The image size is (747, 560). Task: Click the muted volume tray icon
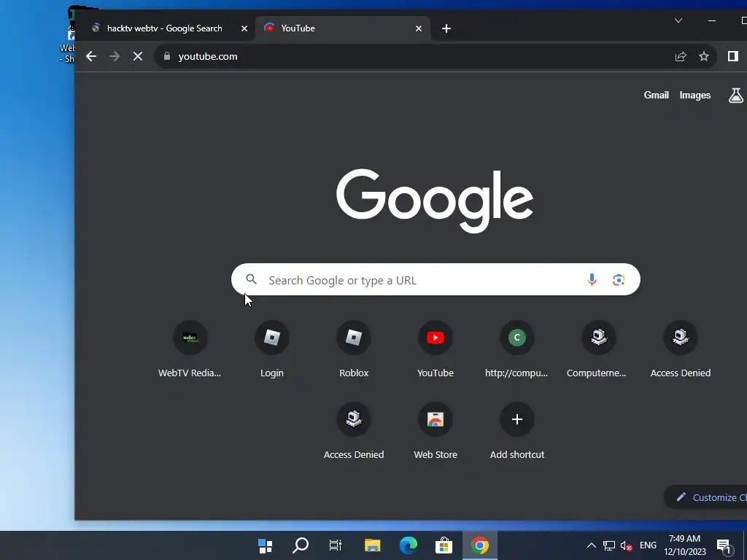tap(627, 545)
